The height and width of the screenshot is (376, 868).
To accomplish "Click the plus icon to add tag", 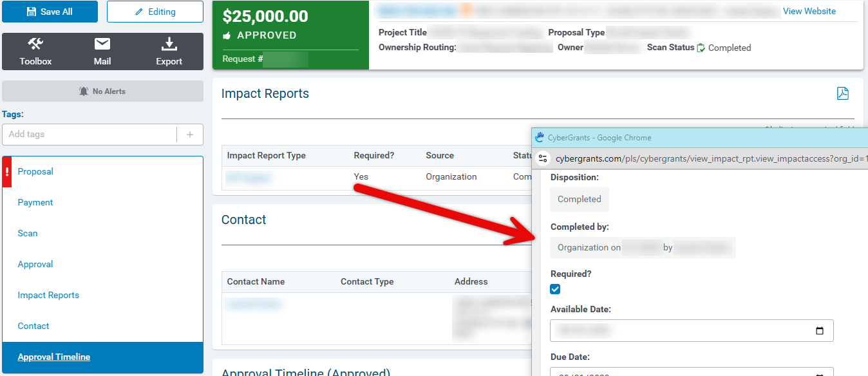I will click(190, 135).
